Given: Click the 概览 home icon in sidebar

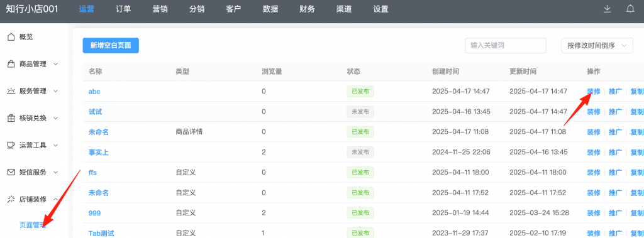Looking at the screenshot, I should coord(11,37).
